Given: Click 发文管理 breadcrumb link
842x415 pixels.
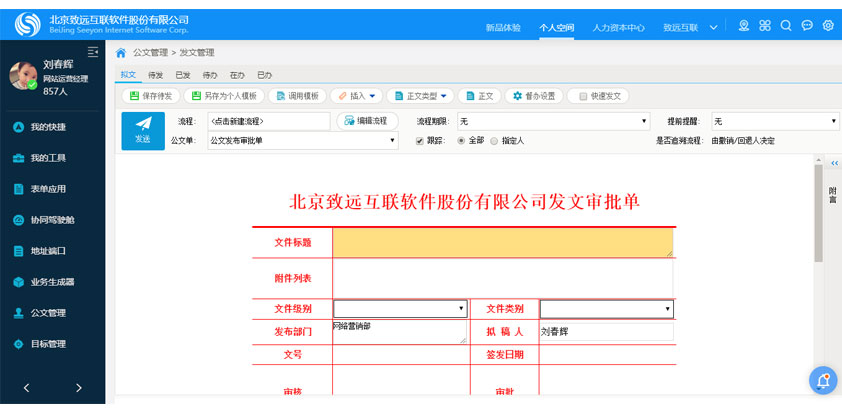Looking at the screenshot, I should [x=197, y=53].
